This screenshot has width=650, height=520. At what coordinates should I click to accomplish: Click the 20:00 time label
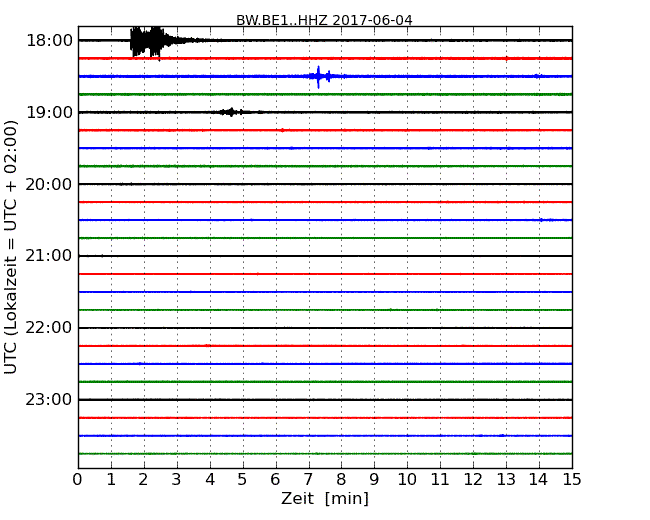[49, 184]
